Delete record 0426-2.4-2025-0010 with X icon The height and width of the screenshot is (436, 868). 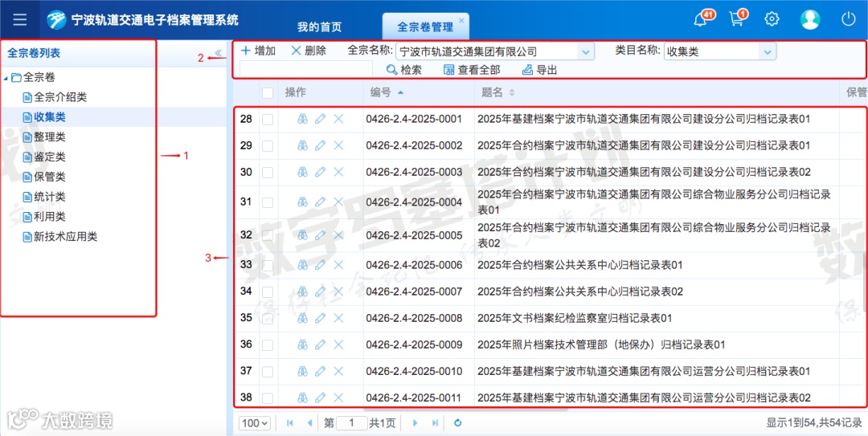coord(339,371)
